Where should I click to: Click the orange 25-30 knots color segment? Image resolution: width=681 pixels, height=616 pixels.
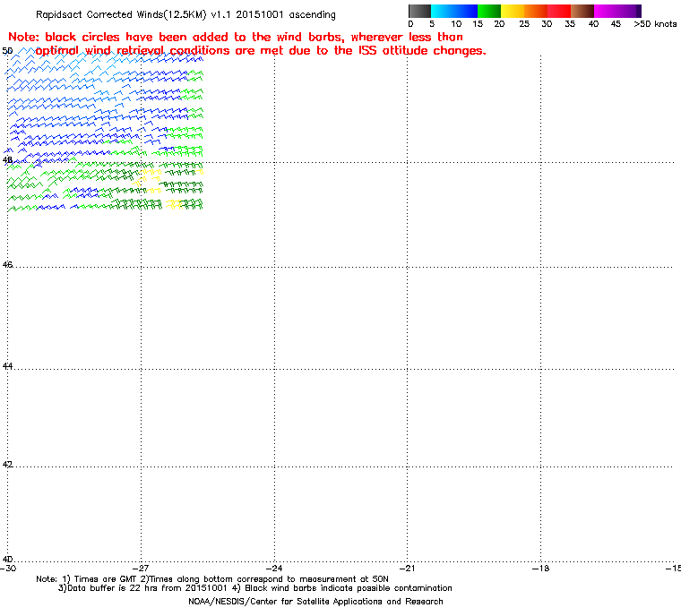536,11
